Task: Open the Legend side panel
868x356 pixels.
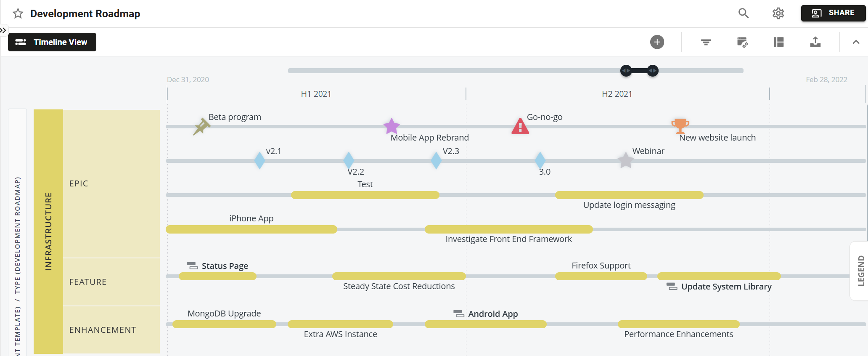Action: (x=861, y=271)
